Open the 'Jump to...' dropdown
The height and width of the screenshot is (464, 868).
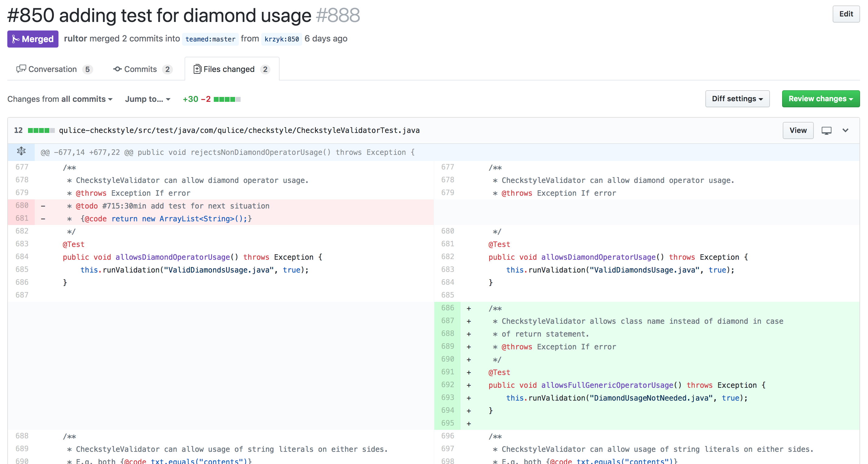point(147,99)
